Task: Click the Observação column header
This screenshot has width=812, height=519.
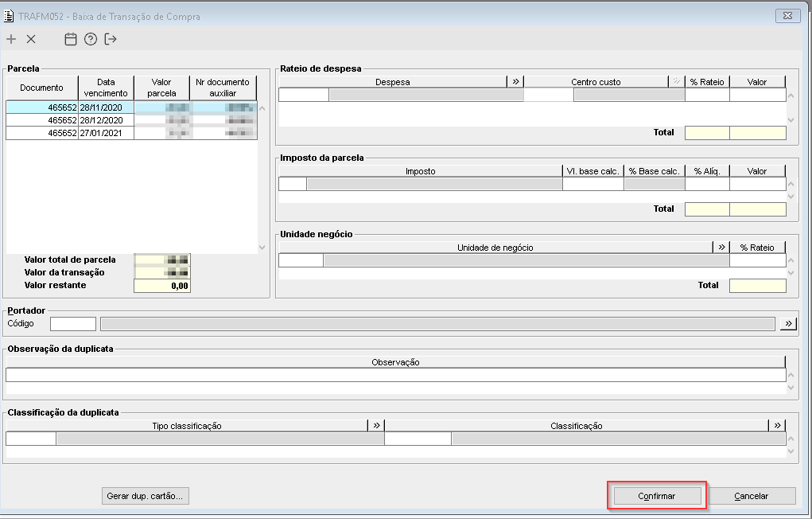Action: tap(395, 362)
